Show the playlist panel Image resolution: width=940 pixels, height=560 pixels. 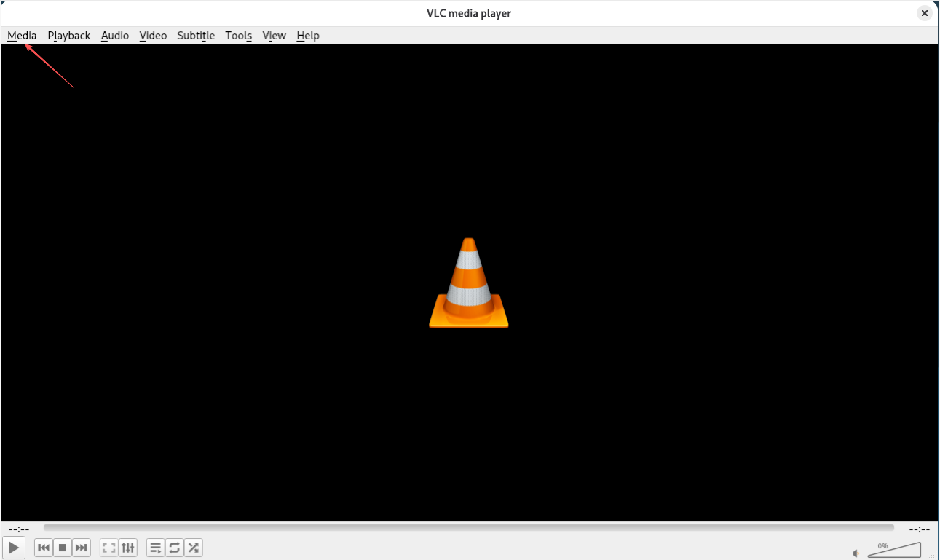pyautogui.click(x=156, y=548)
